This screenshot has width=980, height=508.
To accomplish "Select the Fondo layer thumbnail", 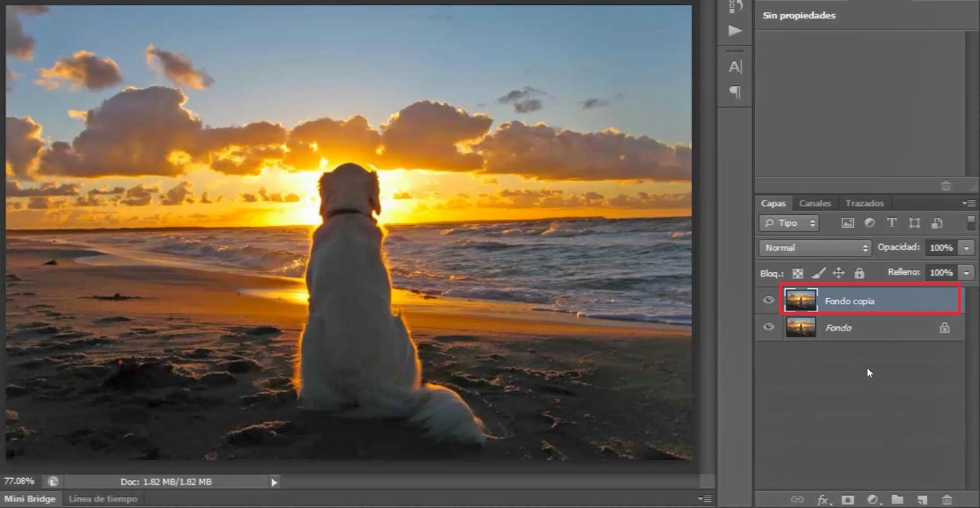I will pos(801,327).
